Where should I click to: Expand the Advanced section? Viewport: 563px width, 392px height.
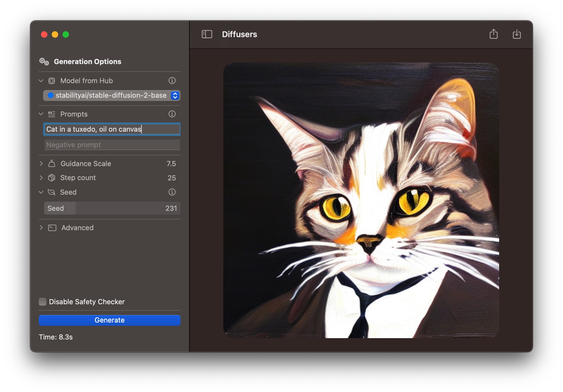(x=41, y=227)
